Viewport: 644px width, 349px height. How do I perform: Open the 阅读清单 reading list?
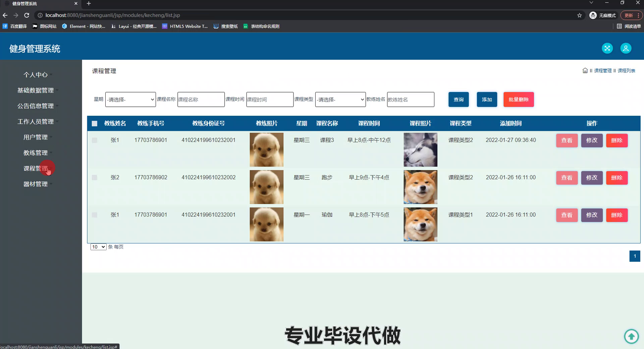(x=629, y=26)
